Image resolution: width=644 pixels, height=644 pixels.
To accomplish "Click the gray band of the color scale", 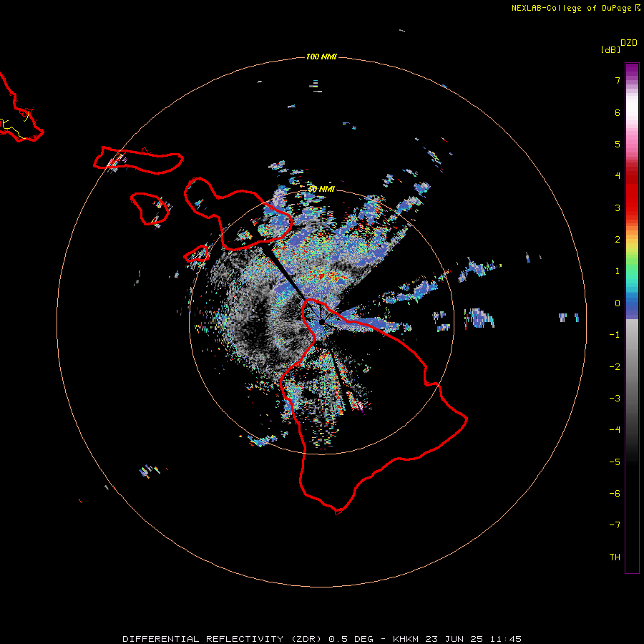I will [x=632, y=361].
